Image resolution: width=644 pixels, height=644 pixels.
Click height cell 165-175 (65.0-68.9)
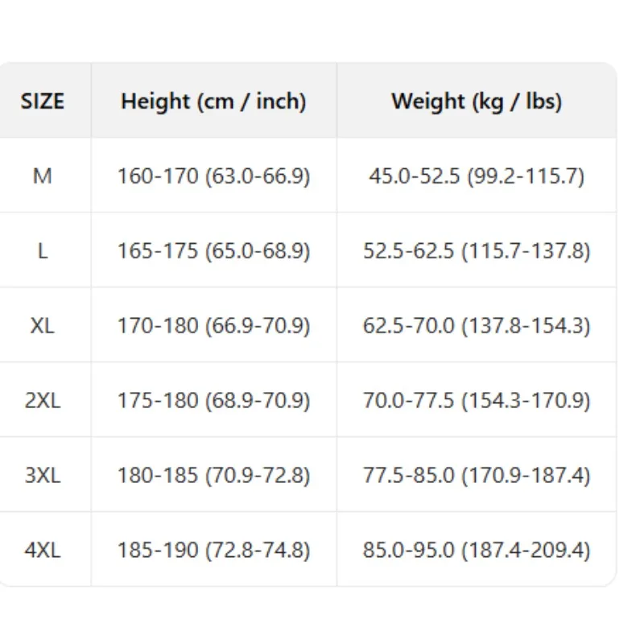[213, 250]
